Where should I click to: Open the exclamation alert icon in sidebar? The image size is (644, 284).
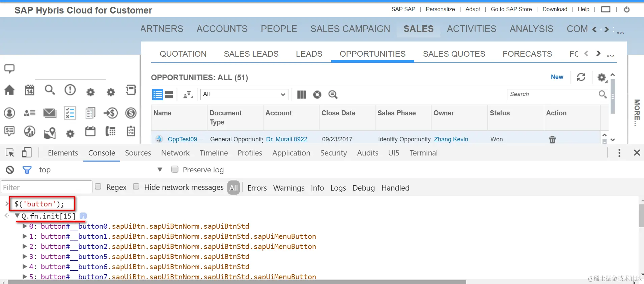70,90
